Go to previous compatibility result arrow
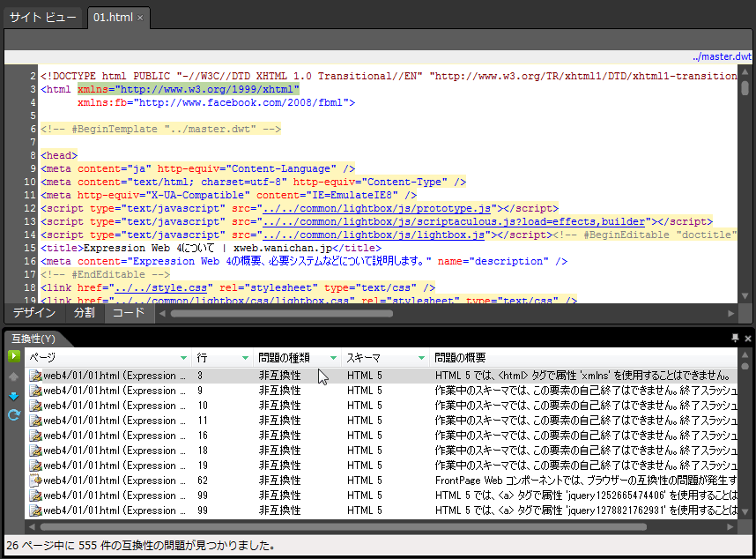This screenshot has width=756, height=559. (x=13, y=376)
